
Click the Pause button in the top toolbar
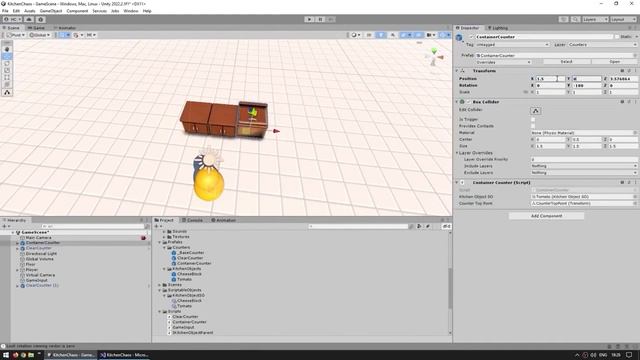click(320, 19)
